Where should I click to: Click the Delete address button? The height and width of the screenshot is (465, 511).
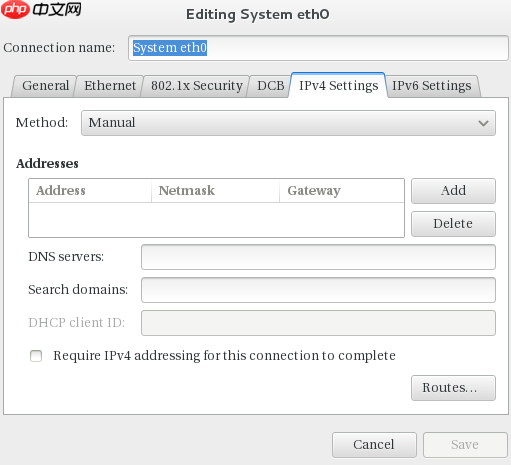[453, 224]
